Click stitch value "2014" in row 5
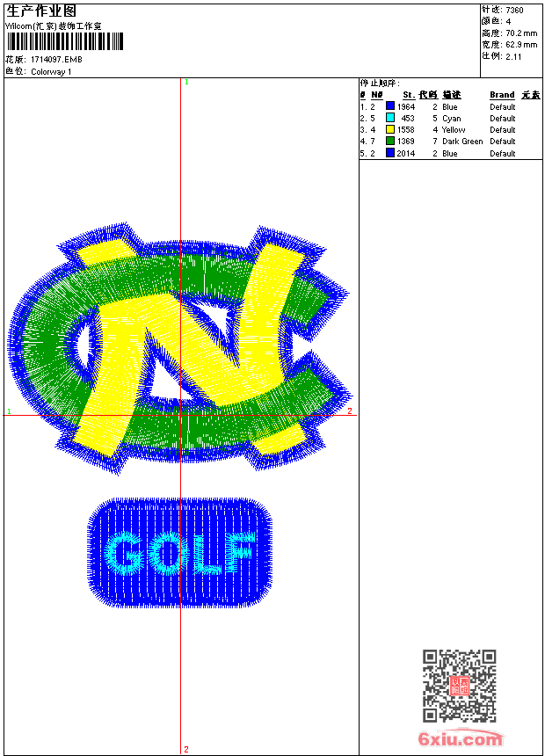The image size is (545, 756). (x=406, y=153)
